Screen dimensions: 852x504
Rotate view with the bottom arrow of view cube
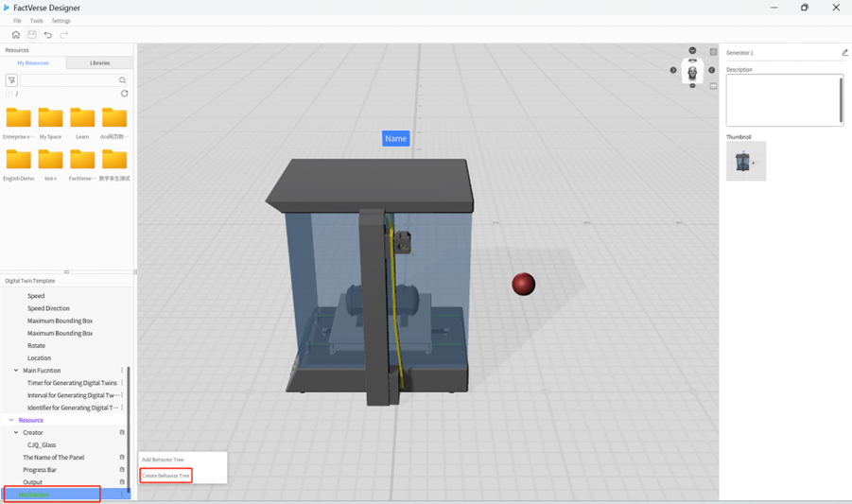coord(692,86)
